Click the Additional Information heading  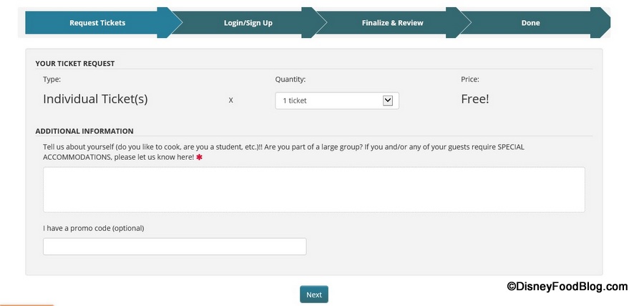click(84, 131)
